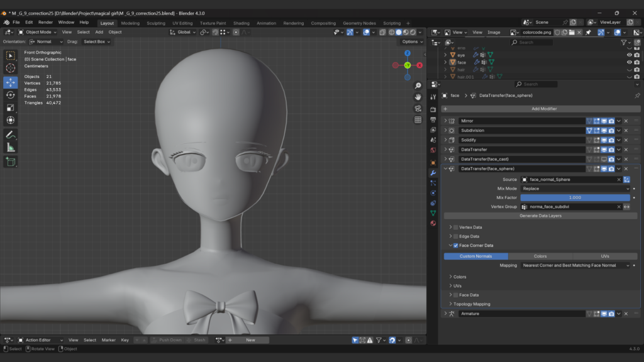Viewport: 644px width, 362px height.
Task: Click the Generate Data Layers button
Action: [x=540, y=216]
